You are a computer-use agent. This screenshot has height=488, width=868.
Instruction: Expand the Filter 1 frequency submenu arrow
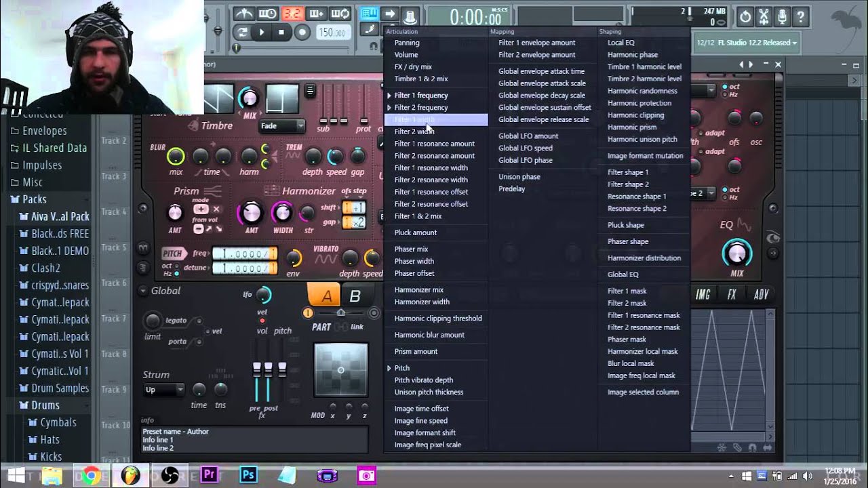pos(389,96)
